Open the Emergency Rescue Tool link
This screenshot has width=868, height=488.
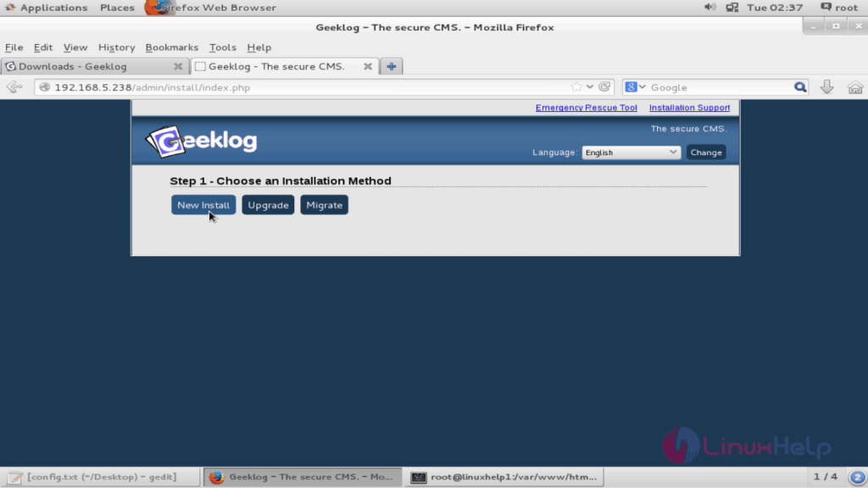tap(586, 108)
